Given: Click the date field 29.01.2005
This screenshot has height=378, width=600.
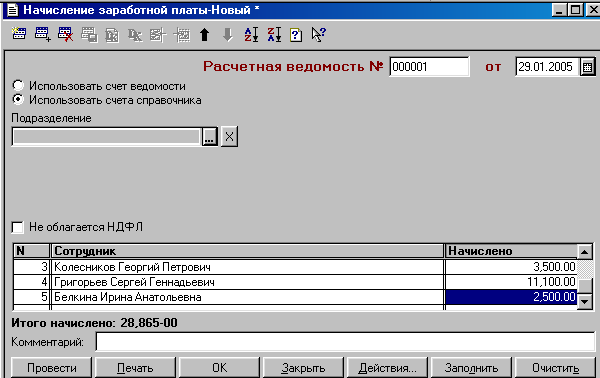Looking at the screenshot, I should click(x=547, y=67).
